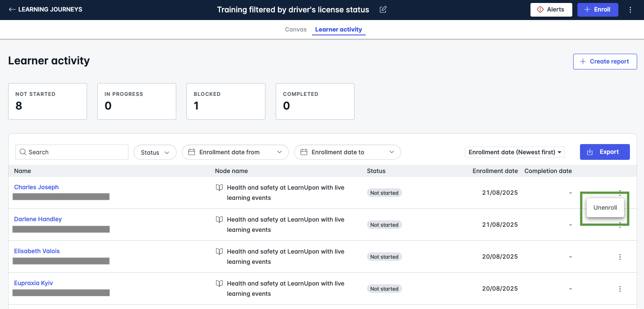The height and width of the screenshot is (309, 644).
Task: Click the book icon in Elisabeth Valois's row
Action: 219,251
